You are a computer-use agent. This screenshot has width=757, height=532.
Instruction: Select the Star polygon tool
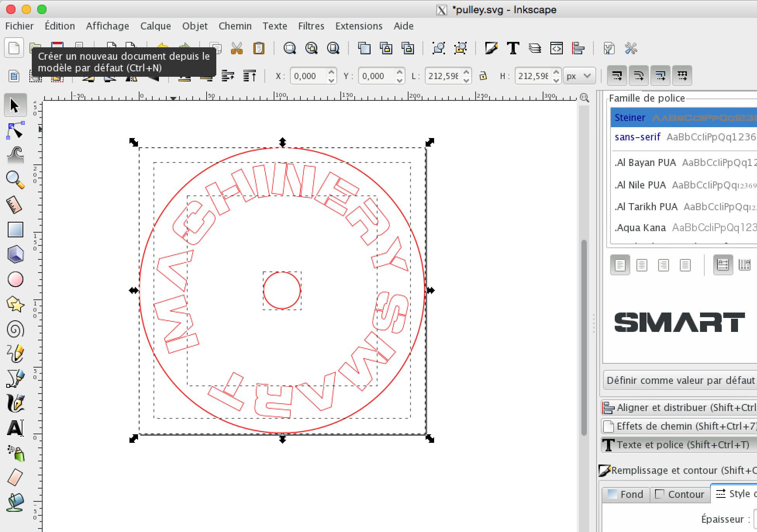click(x=15, y=304)
